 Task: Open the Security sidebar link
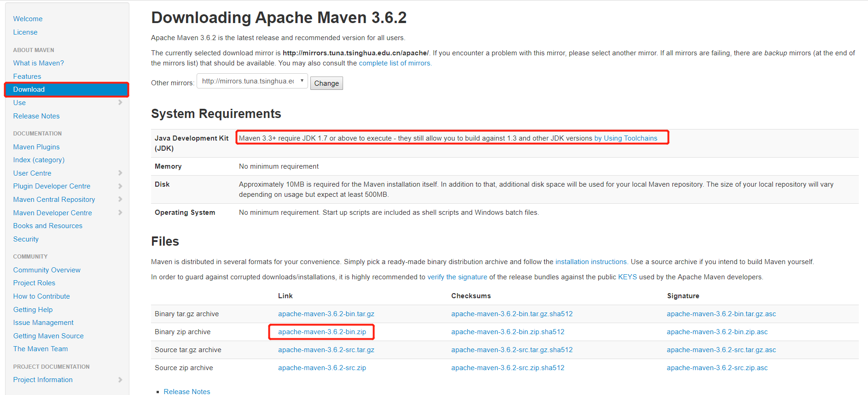pyautogui.click(x=26, y=239)
